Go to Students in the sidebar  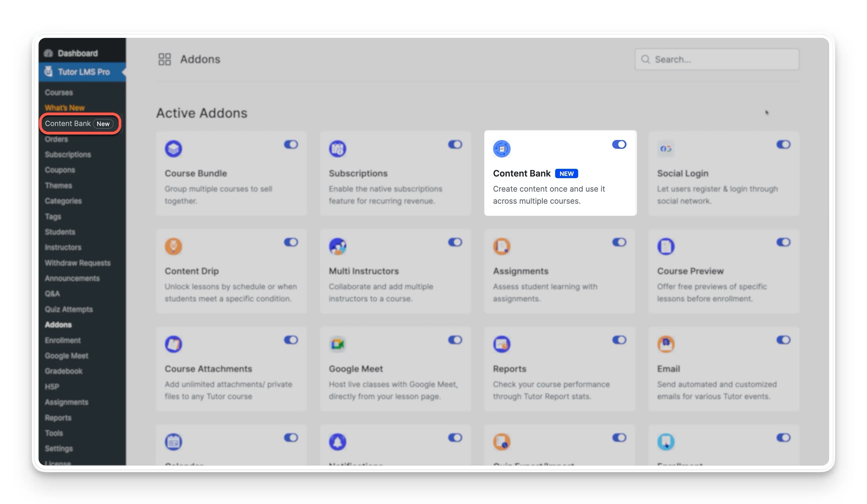pyautogui.click(x=60, y=232)
